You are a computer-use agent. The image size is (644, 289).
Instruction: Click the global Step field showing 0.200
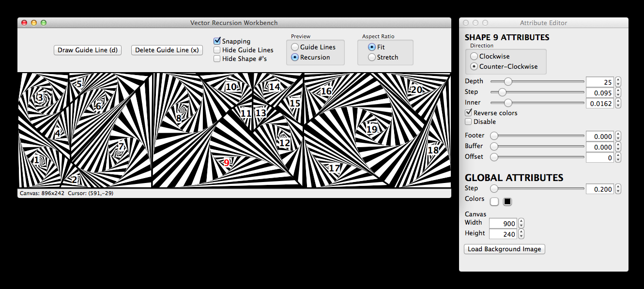(600, 189)
